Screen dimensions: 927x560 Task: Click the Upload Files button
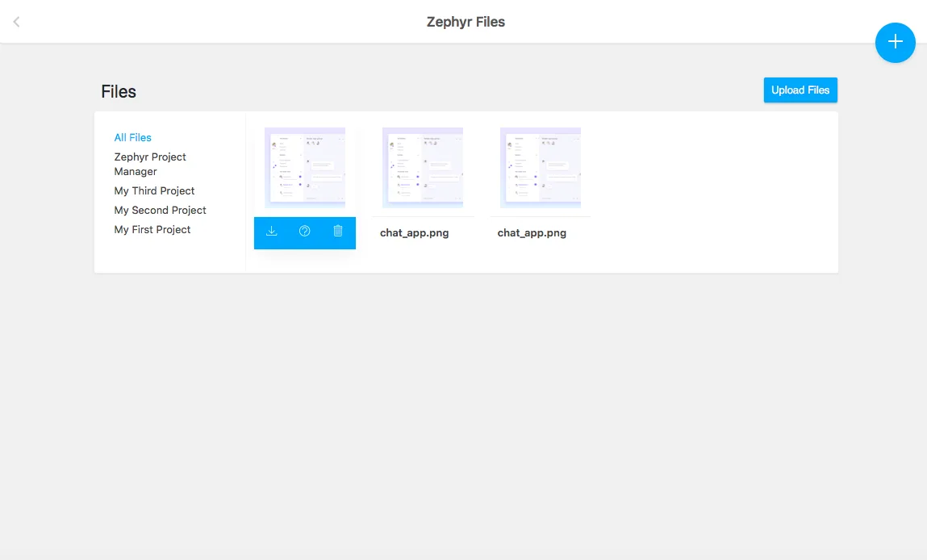800,90
